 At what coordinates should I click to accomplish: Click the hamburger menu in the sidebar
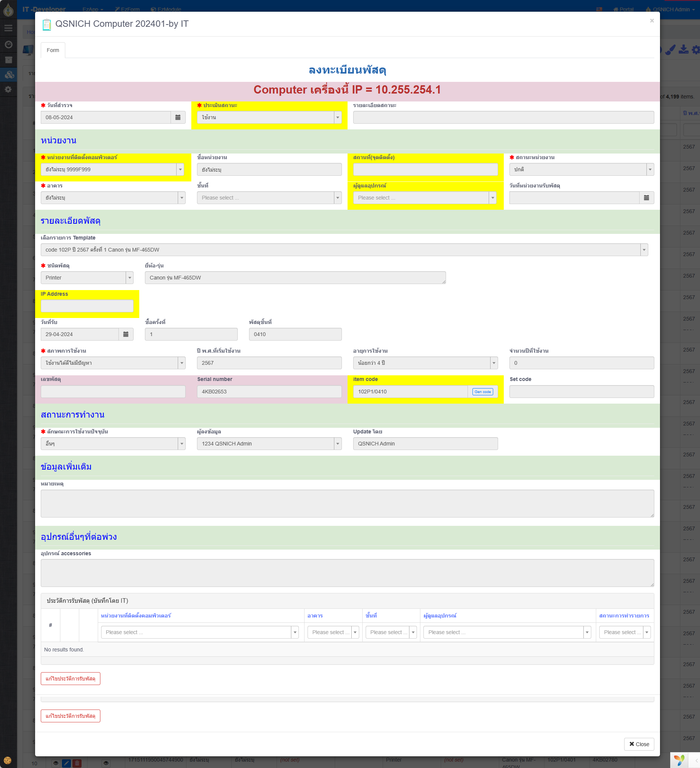(x=8, y=28)
